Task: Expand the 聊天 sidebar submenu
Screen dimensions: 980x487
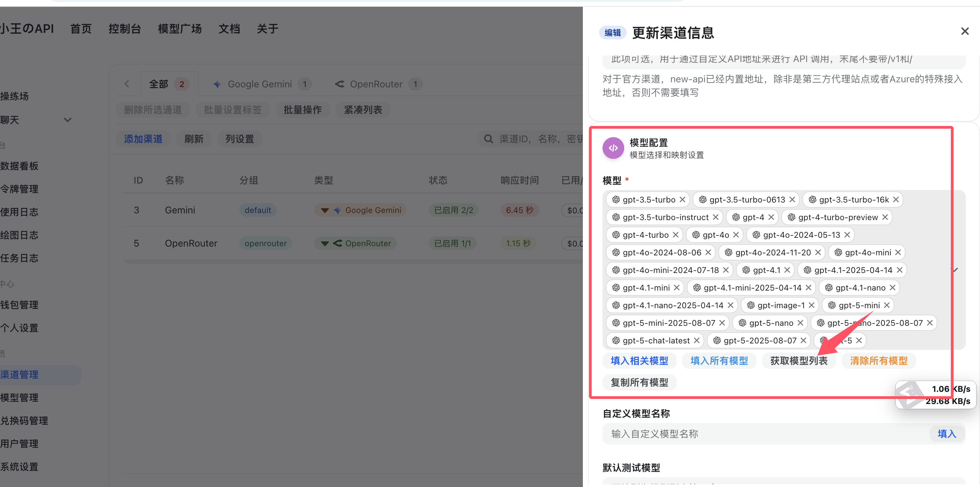Action: [x=68, y=120]
